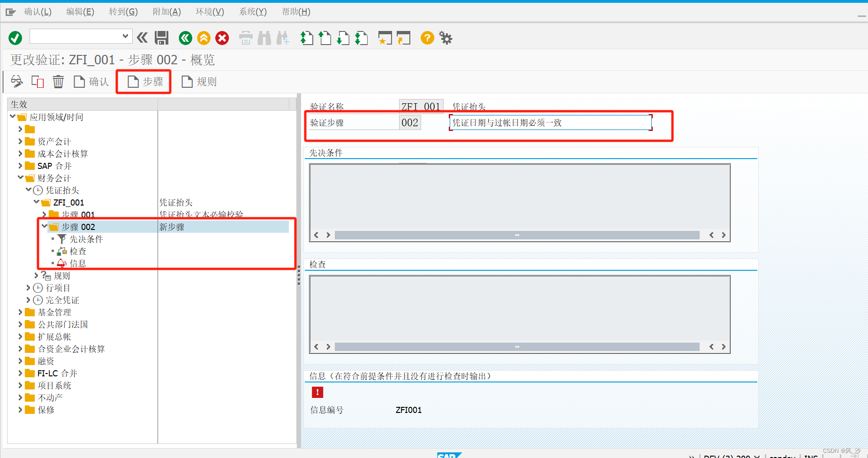The height and width of the screenshot is (458, 868).
Task: Go to Last Page icon
Action: 361,38
